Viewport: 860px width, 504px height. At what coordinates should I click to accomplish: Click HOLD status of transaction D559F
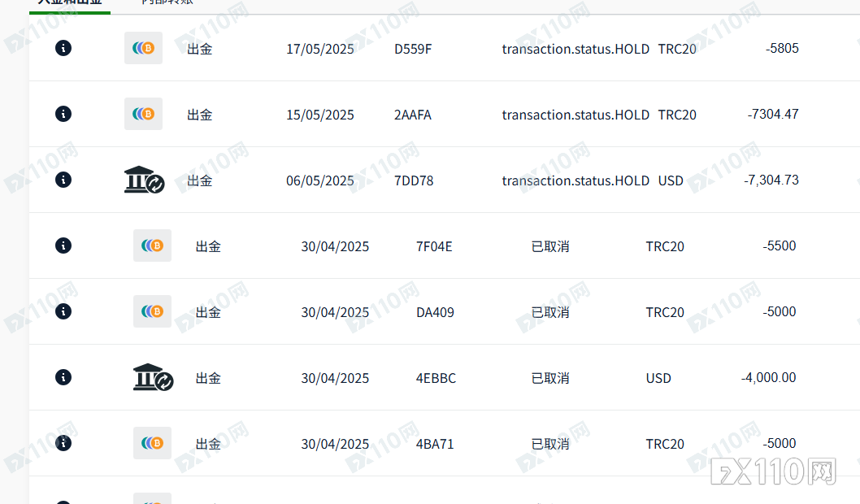click(576, 50)
